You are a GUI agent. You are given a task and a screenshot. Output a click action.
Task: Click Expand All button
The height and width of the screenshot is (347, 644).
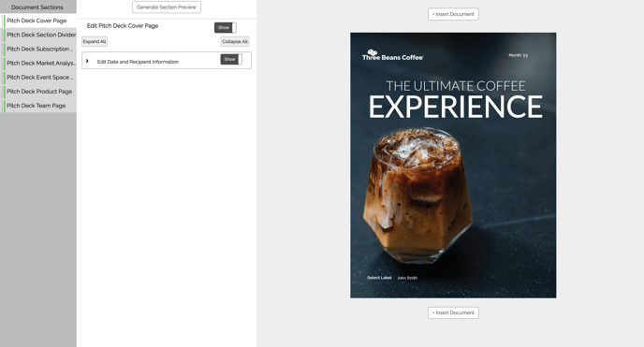point(95,41)
